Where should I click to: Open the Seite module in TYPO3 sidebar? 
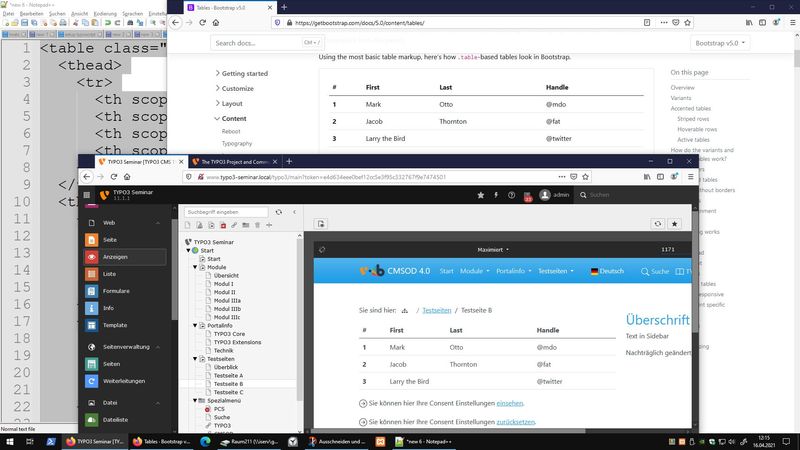tap(125, 240)
